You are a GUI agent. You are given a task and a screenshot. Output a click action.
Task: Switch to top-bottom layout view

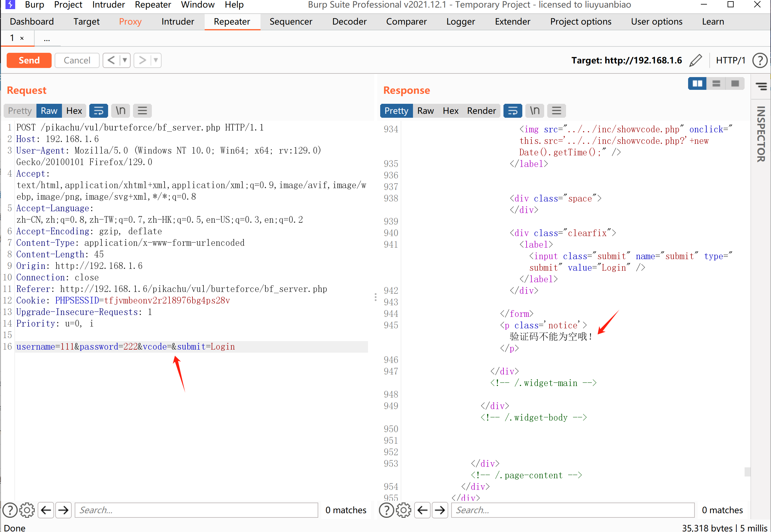coord(716,83)
